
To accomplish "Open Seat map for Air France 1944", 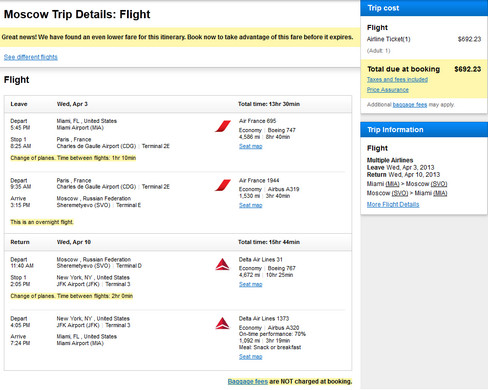I will coord(251,205).
